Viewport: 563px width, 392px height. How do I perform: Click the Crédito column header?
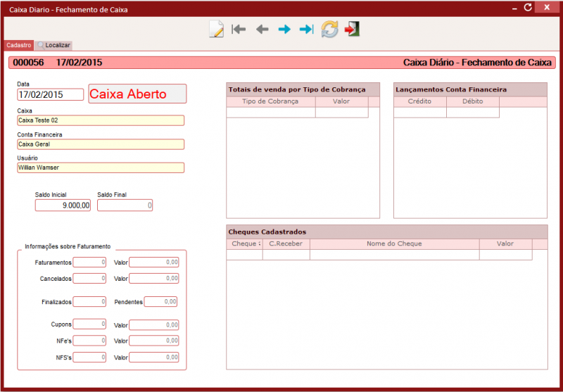[x=419, y=101]
